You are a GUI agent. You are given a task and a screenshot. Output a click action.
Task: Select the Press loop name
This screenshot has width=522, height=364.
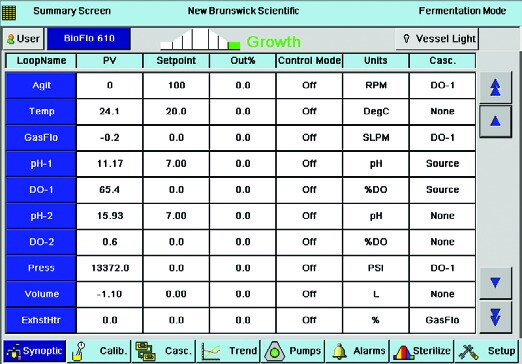[41, 268]
